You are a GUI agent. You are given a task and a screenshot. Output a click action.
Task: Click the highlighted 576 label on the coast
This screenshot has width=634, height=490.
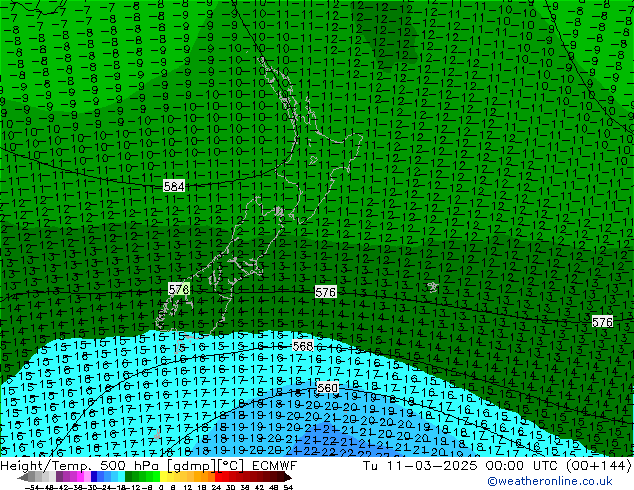click(x=179, y=289)
